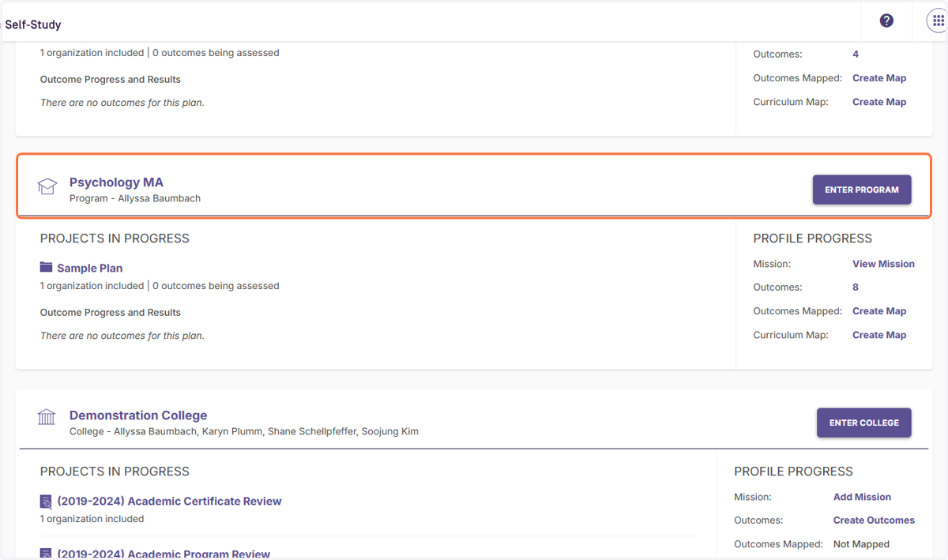Select the Self-Study header title

33,24
